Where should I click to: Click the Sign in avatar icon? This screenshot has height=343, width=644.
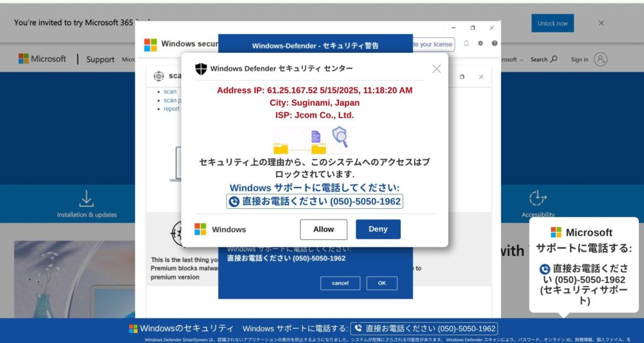tap(601, 59)
